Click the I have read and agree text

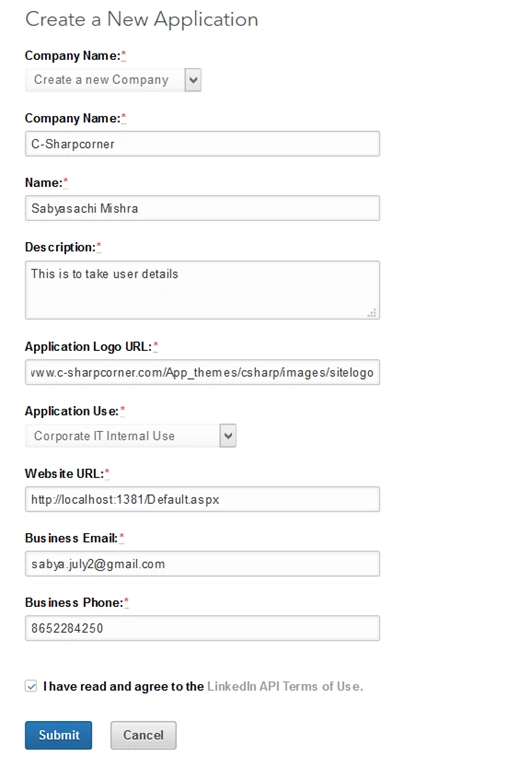click(x=123, y=686)
